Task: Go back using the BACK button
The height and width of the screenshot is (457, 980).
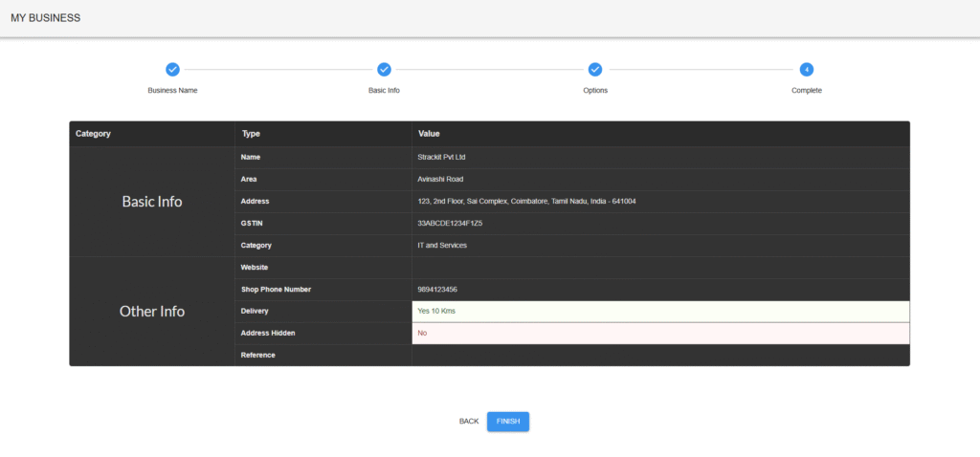Action: click(x=469, y=422)
